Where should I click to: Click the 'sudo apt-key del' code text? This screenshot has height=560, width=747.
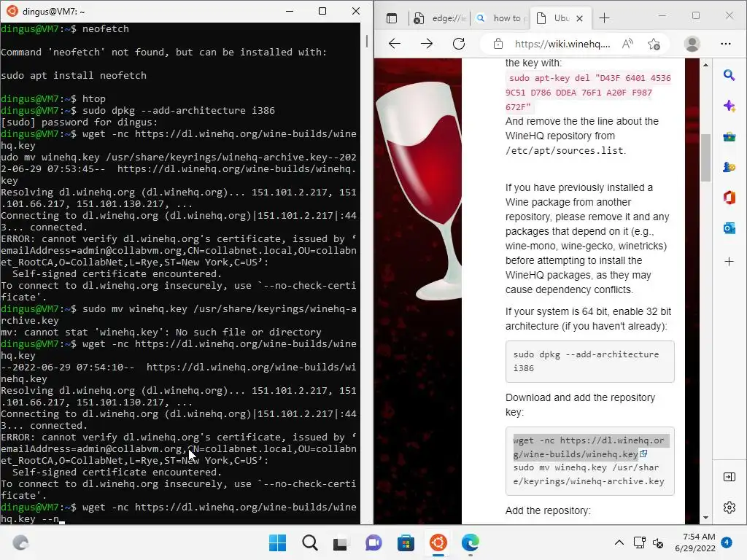click(x=589, y=93)
